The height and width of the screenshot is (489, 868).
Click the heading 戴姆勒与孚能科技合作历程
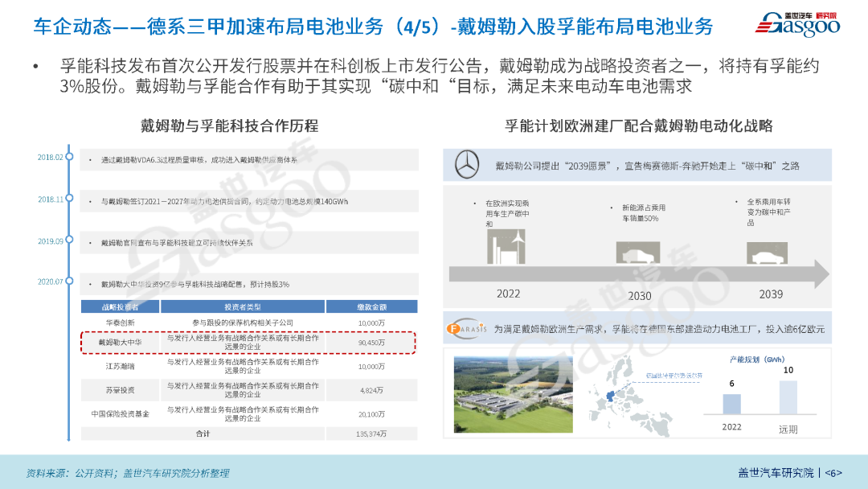pos(229,125)
